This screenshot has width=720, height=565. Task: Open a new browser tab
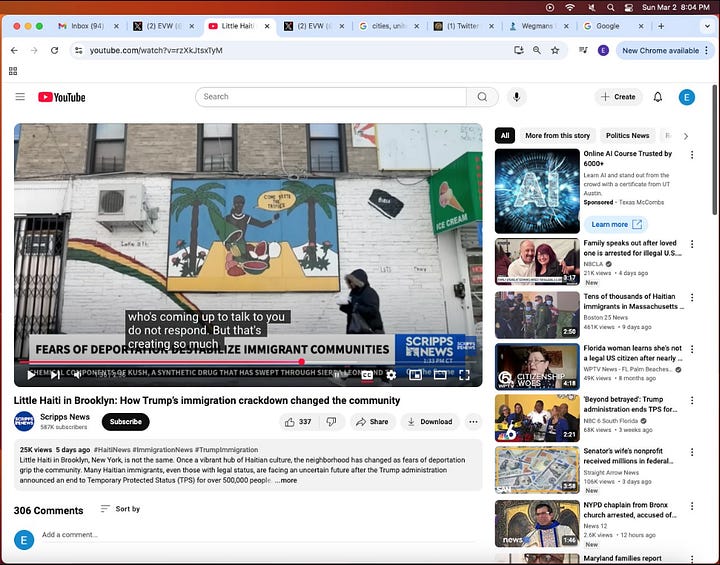pyautogui.click(x=661, y=26)
